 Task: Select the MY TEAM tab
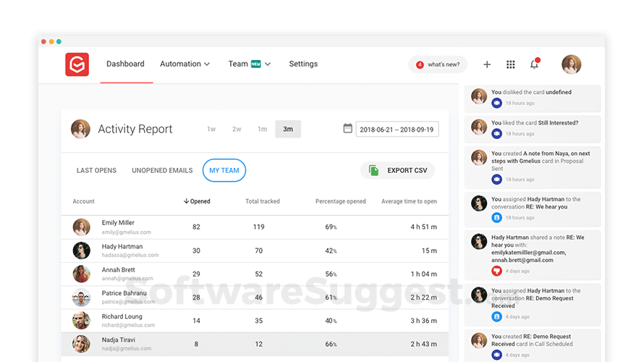click(x=224, y=170)
